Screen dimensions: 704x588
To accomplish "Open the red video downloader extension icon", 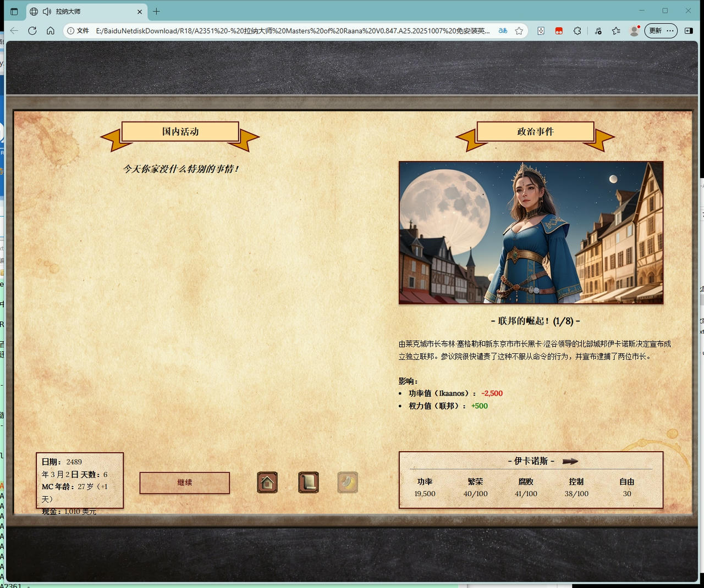I will coord(559,31).
